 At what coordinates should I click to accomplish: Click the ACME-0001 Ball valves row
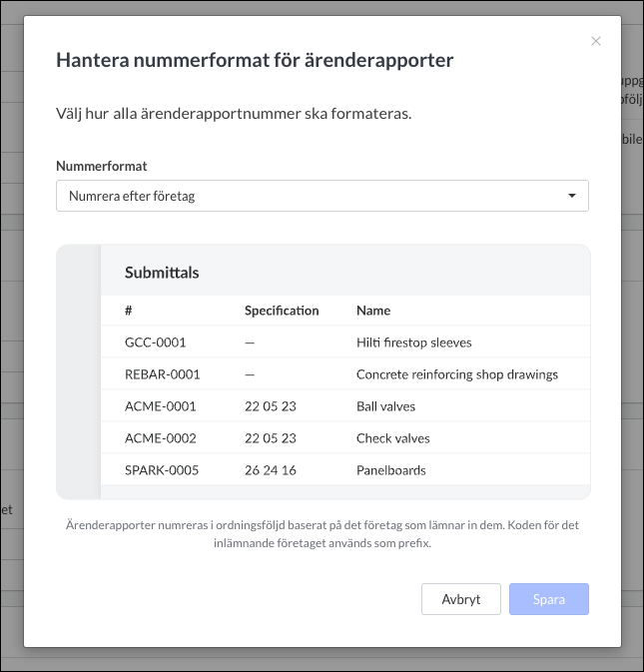coord(345,405)
